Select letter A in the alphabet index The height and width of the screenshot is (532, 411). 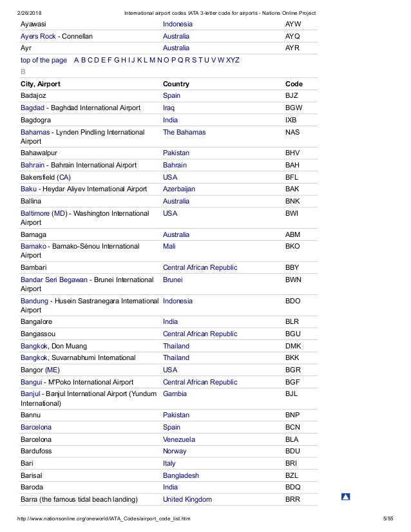(77, 60)
